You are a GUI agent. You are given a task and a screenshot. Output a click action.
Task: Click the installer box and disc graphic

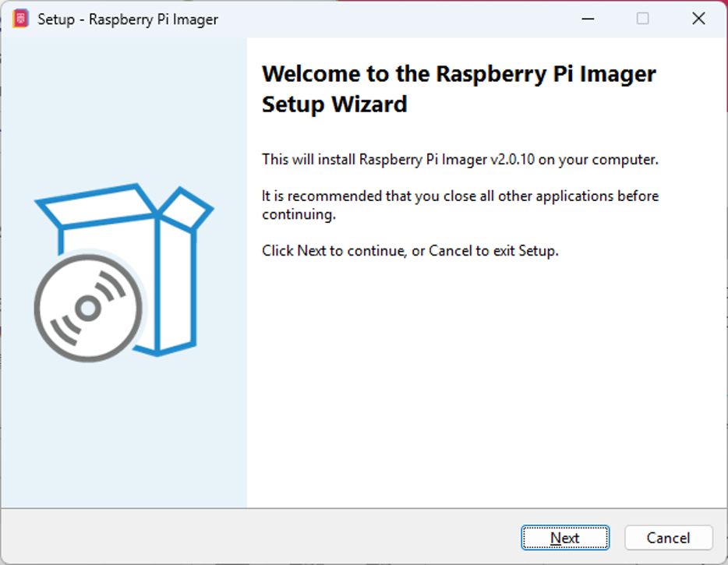click(124, 273)
